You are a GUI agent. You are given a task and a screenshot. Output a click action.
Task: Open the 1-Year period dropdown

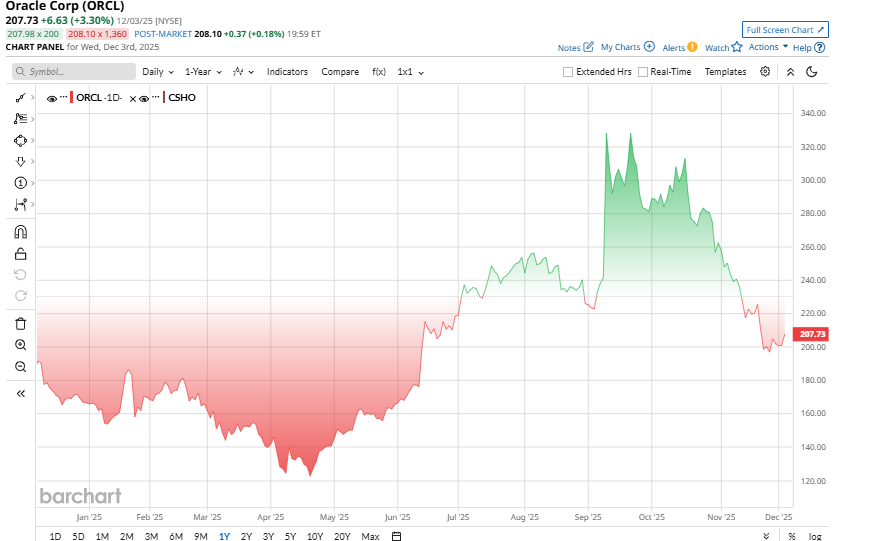206,72
